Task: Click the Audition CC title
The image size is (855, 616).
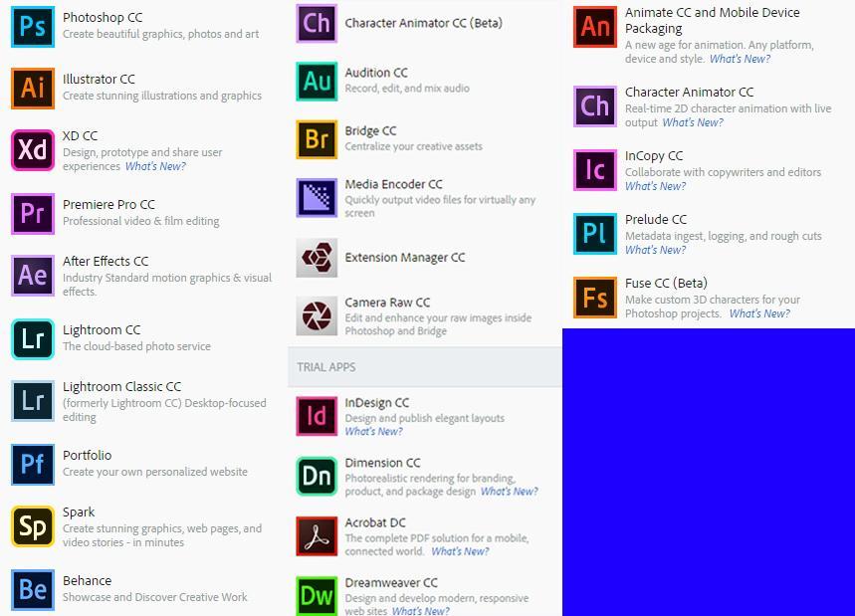Action: [376, 73]
